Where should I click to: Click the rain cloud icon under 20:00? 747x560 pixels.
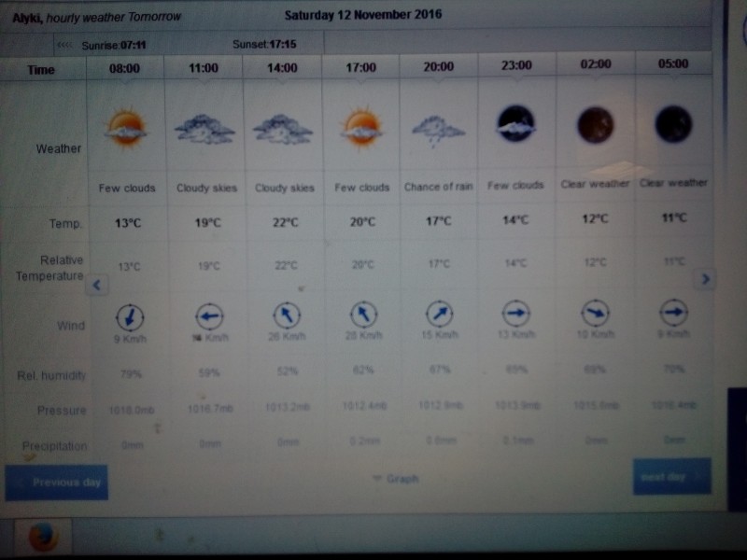pos(438,131)
